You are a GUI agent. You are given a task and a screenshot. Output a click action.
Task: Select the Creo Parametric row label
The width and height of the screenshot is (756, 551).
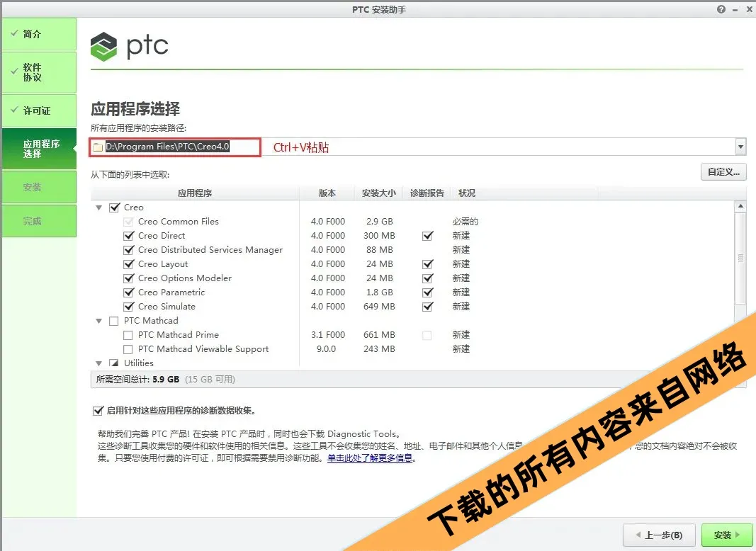[x=171, y=292]
